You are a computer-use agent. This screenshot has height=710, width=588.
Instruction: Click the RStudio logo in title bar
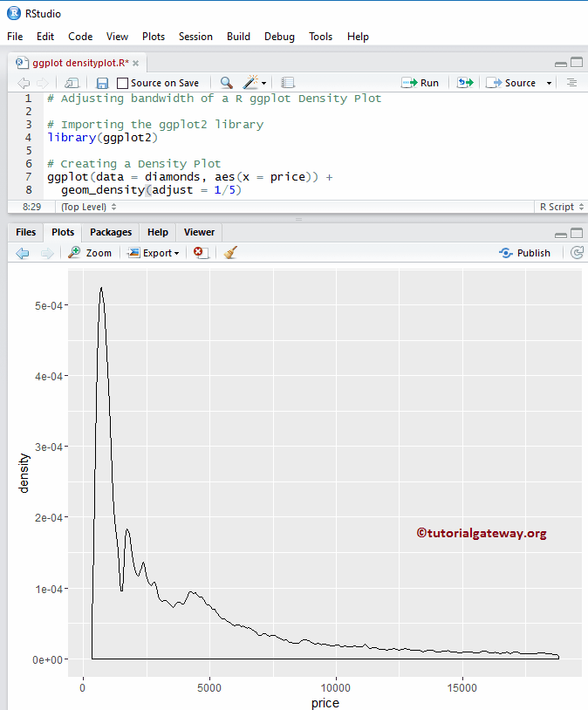[x=14, y=13]
